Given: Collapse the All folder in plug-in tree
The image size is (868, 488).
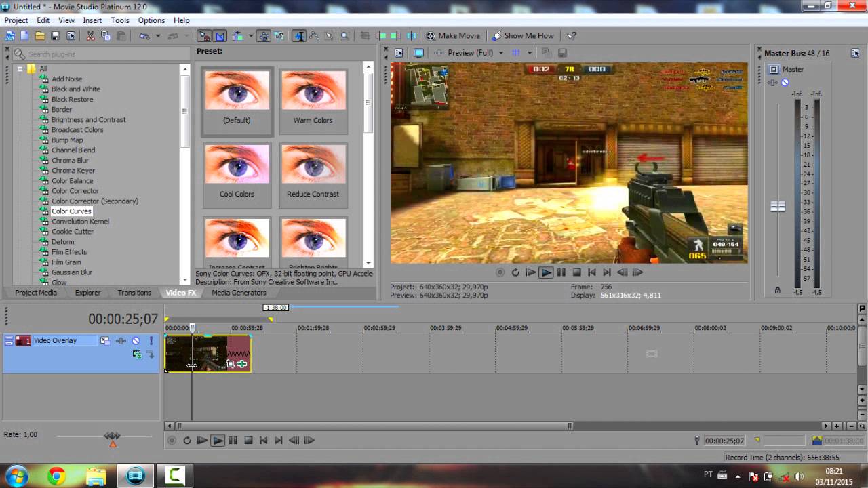Looking at the screenshot, I should click(x=20, y=68).
